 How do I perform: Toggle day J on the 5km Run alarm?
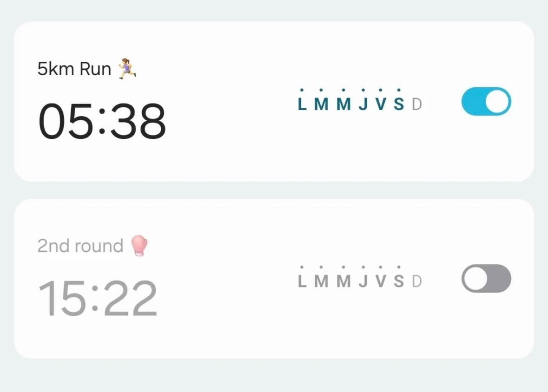pos(363,105)
